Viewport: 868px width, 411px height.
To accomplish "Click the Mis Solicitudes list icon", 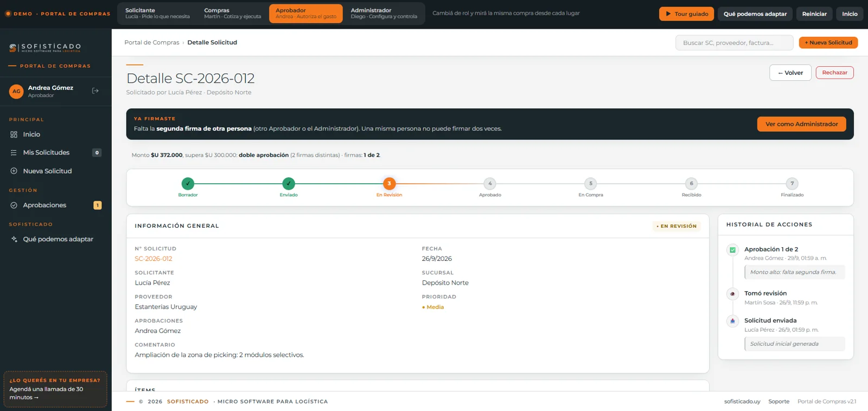I will [x=14, y=153].
